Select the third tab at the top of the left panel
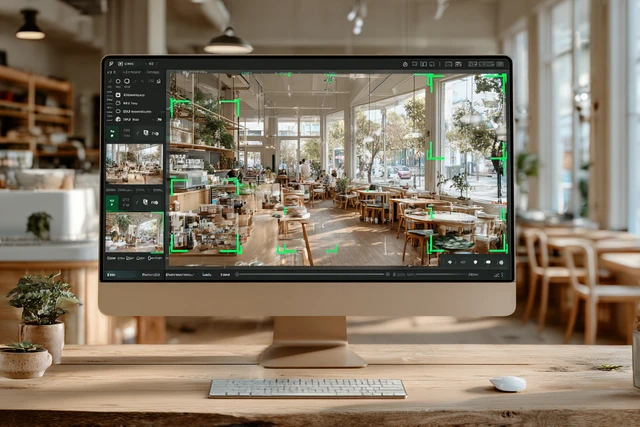The image size is (640, 427). pyautogui.click(x=152, y=73)
